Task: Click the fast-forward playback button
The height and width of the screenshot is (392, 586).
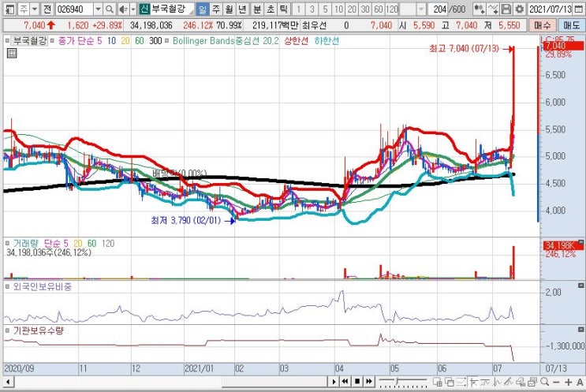Action: (x=369, y=382)
